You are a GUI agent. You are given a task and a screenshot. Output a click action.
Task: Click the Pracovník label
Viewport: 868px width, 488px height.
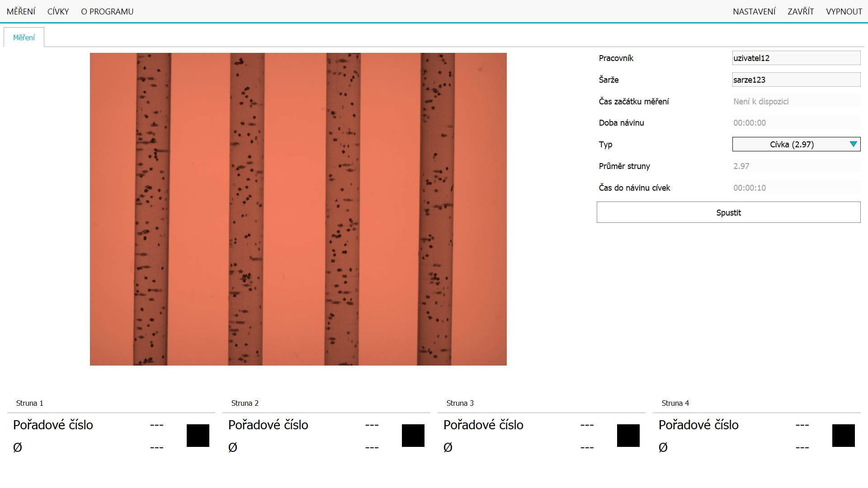click(x=616, y=58)
